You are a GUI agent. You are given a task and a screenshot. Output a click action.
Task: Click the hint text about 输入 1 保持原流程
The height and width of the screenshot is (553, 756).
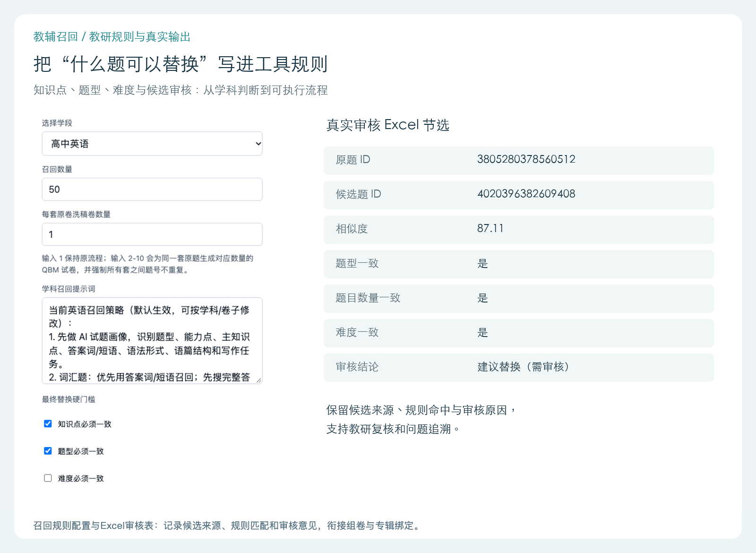pyautogui.click(x=148, y=264)
